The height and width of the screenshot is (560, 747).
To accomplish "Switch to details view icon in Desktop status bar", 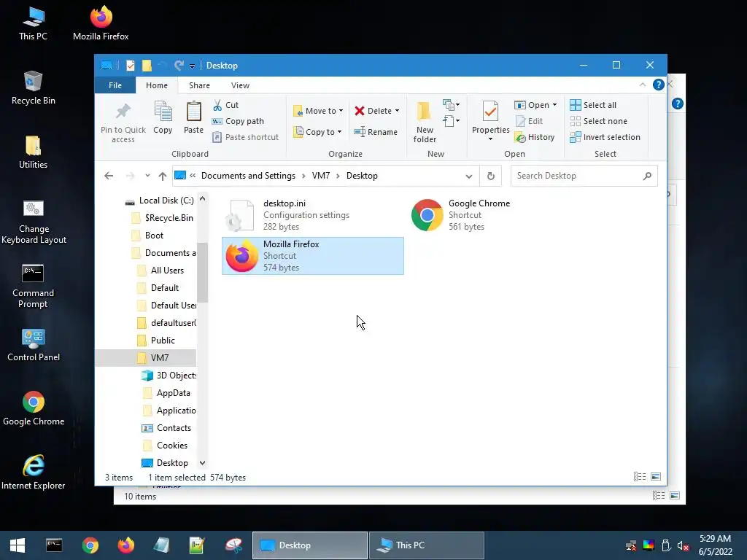I will (x=640, y=477).
